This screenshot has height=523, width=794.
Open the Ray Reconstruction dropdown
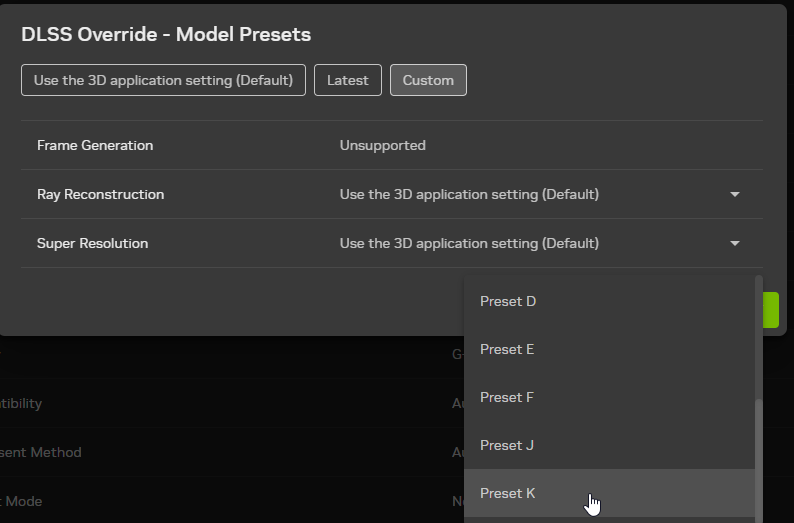(541, 194)
